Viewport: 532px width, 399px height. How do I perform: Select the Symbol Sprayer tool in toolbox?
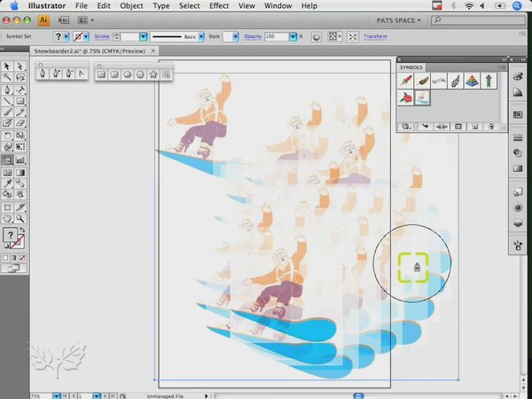[7, 160]
